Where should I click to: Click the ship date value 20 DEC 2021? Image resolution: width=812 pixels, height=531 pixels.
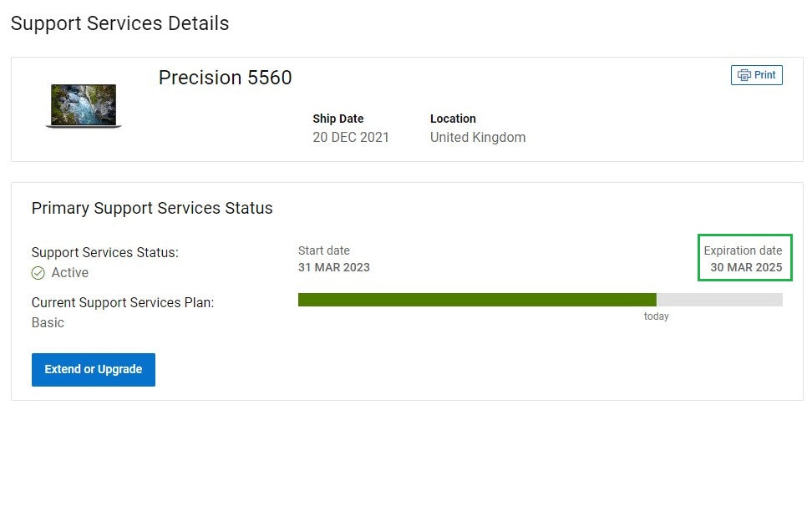click(x=351, y=138)
